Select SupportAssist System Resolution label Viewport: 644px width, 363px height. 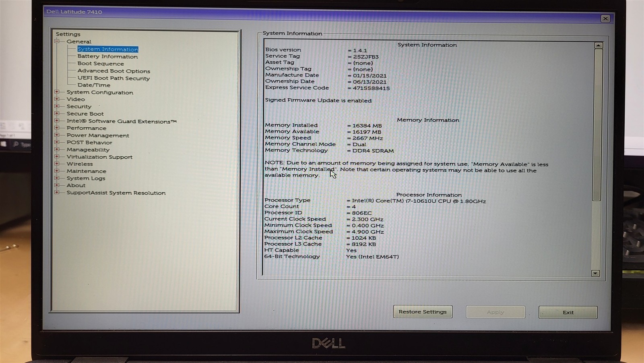pos(116,193)
